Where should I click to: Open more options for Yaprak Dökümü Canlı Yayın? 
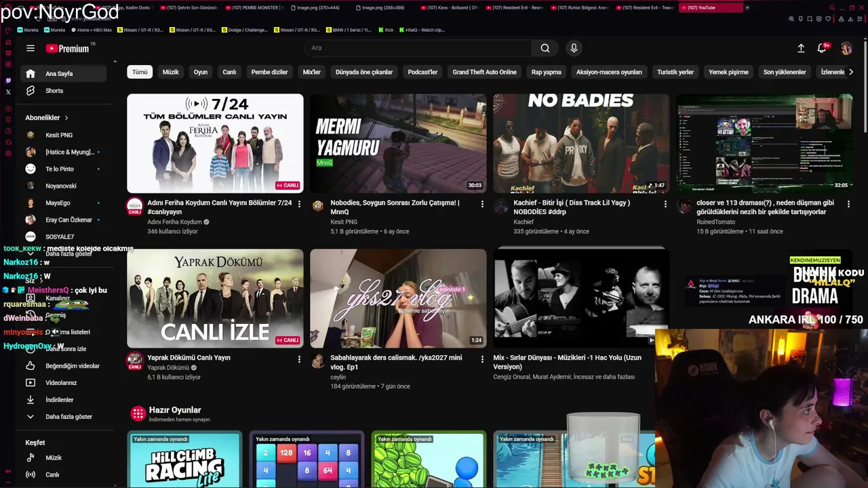[299, 359]
